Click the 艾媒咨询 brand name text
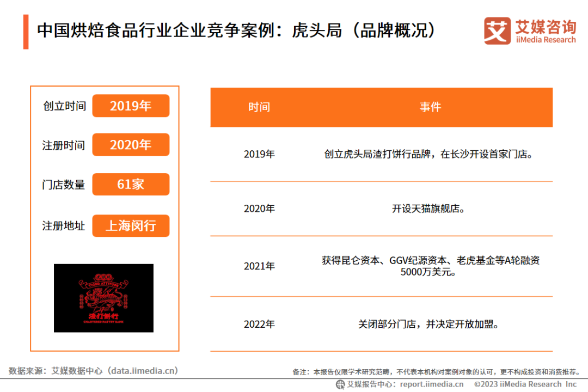The height and width of the screenshot is (392, 588). pyautogui.click(x=546, y=26)
